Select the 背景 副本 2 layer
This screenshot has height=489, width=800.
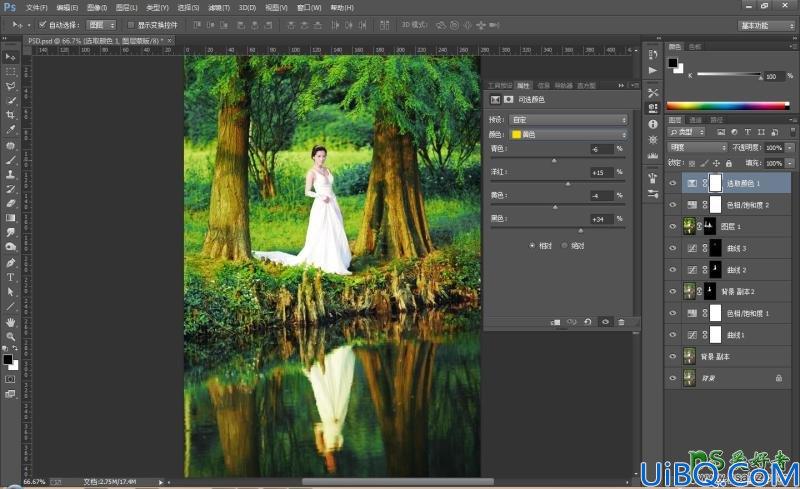click(x=728, y=291)
